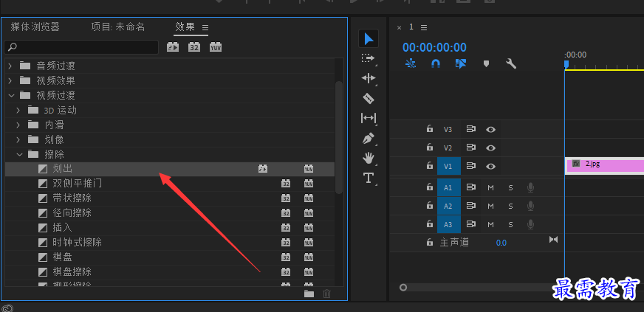Hide V3 track output eye

(490, 130)
